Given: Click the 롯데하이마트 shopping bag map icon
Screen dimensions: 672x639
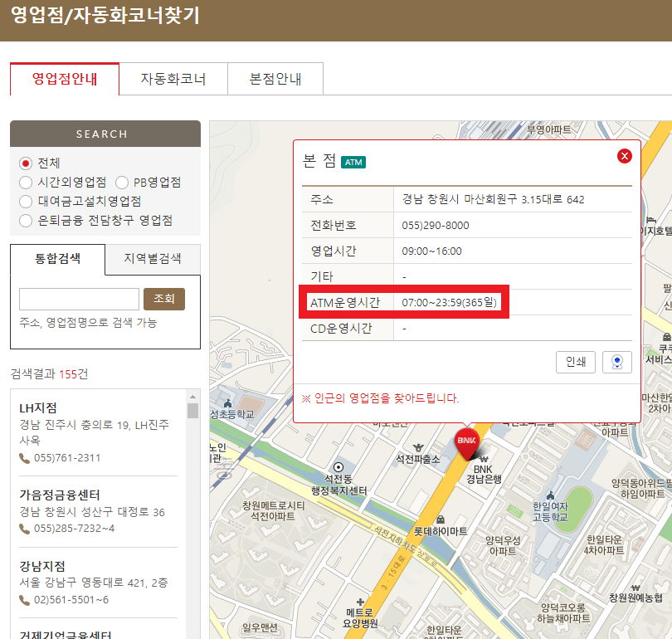Looking at the screenshot, I should (441, 519).
